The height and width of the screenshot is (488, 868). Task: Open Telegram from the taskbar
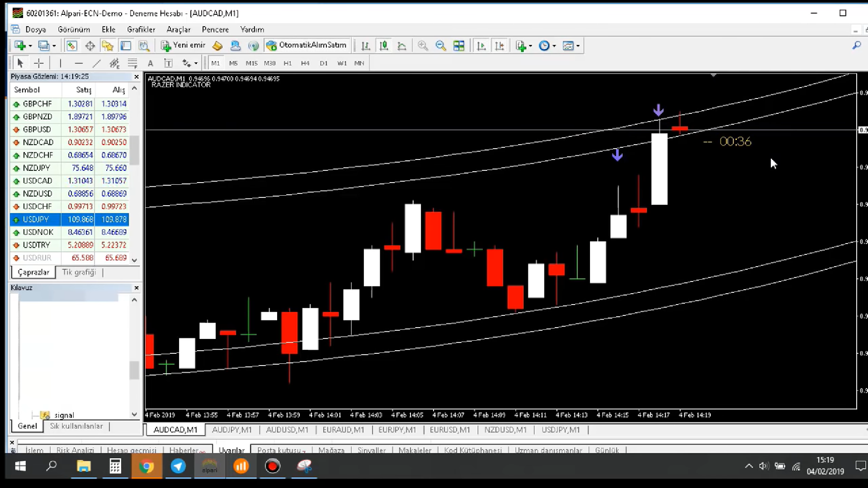pos(178,466)
